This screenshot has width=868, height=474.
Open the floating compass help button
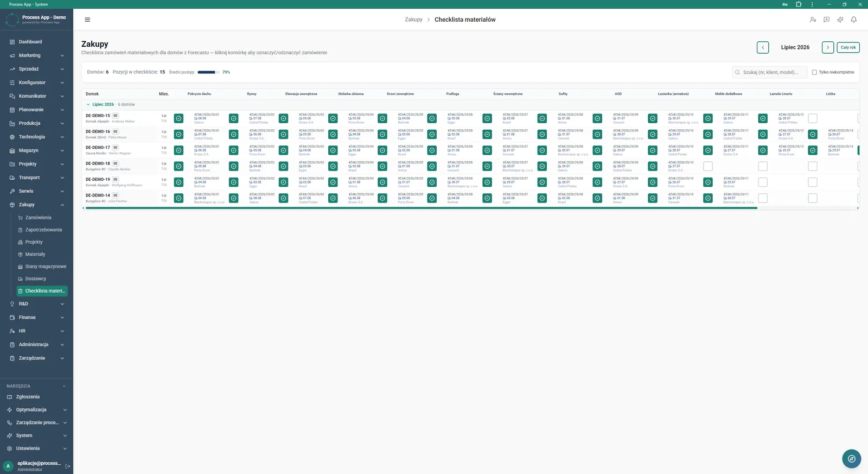click(852, 459)
